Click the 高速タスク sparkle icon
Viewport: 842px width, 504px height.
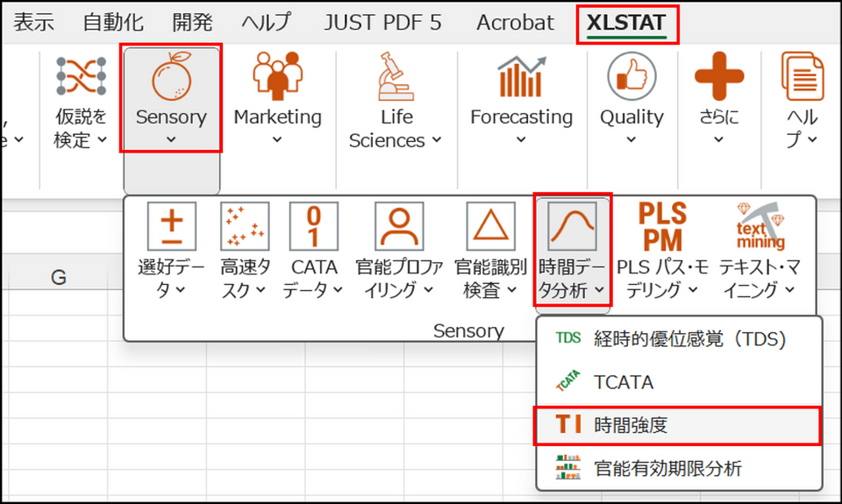click(245, 226)
